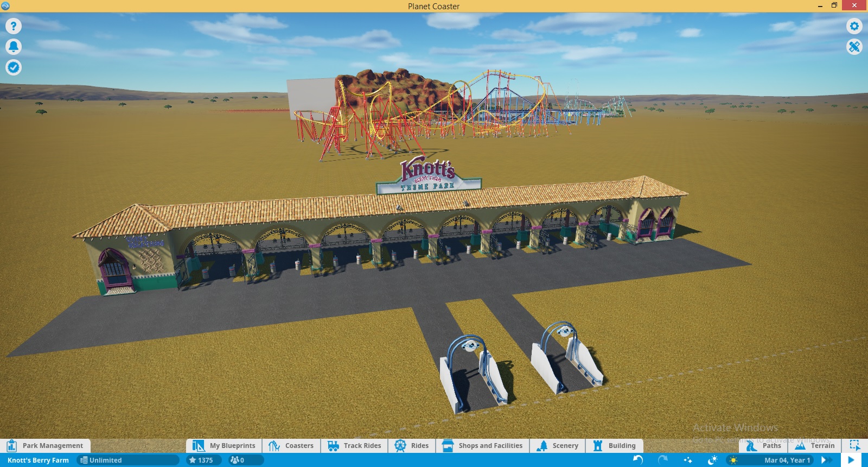This screenshot has height=467, width=868.
Task: Close the Planet Coaster window
Action: pos(854,6)
